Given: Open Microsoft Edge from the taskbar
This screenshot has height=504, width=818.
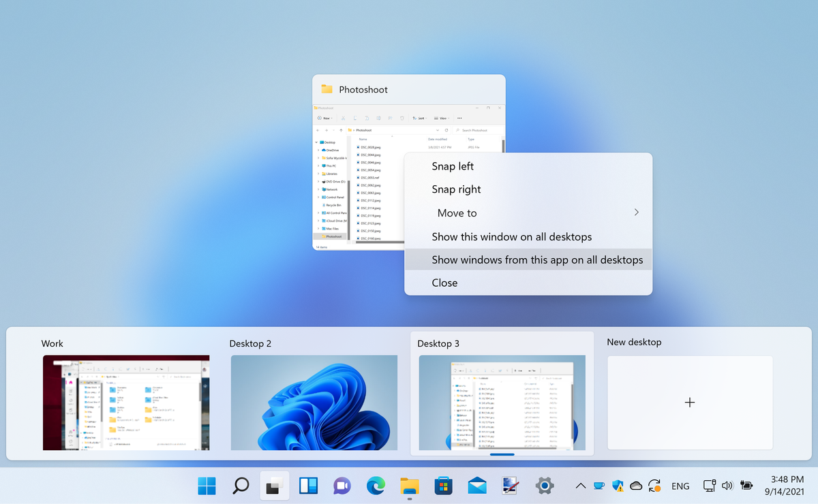Looking at the screenshot, I should coord(376,486).
